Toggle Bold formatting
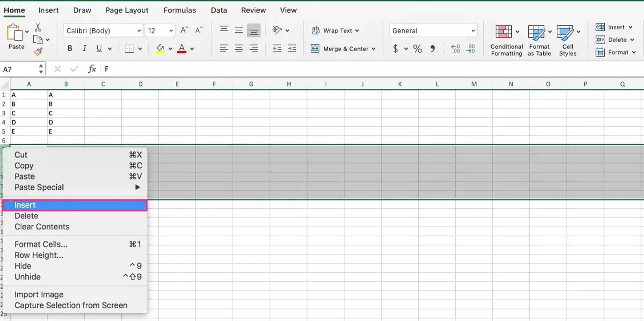This screenshot has width=644, height=321. pyautogui.click(x=70, y=49)
